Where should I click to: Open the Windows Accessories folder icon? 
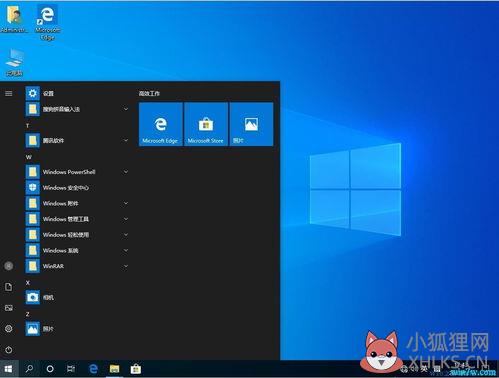[x=33, y=203]
